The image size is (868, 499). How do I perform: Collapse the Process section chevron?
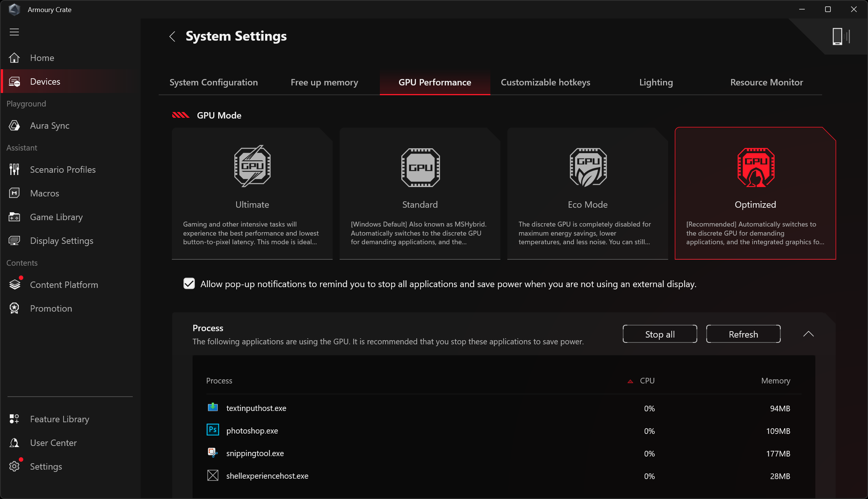click(x=808, y=334)
